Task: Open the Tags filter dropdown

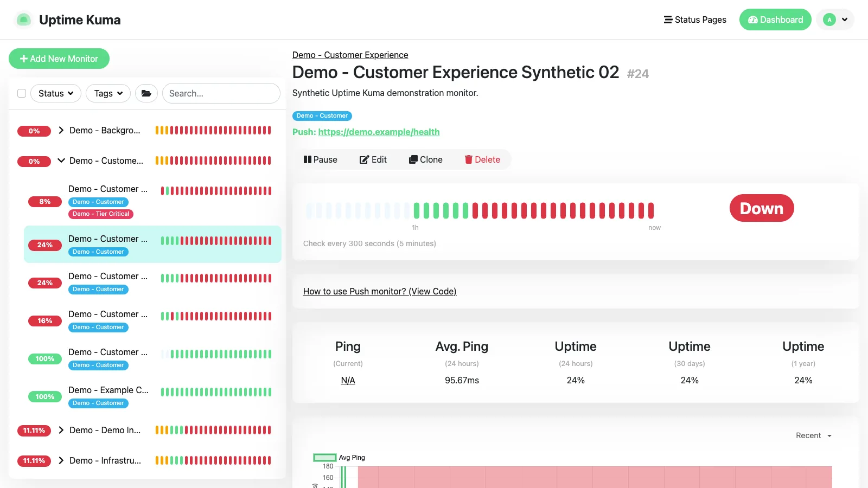Action: pyautogui.click(x=108, y=93)
